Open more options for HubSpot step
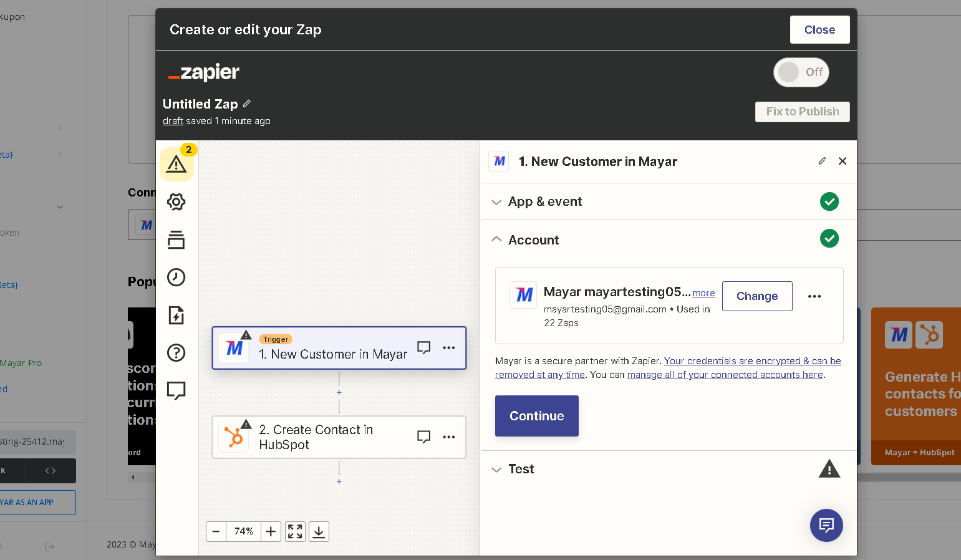This screenshot has width=961, height=560. (x=449, y=437)
